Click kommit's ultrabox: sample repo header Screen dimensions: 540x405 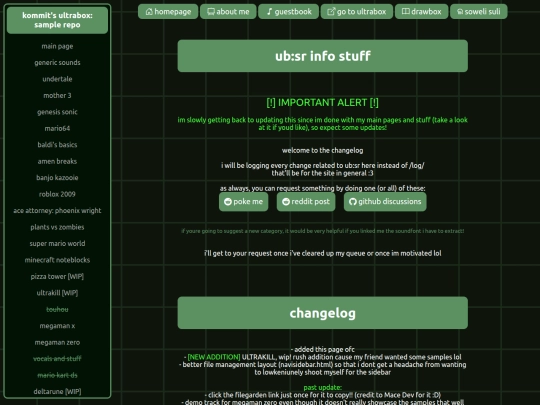57,20
